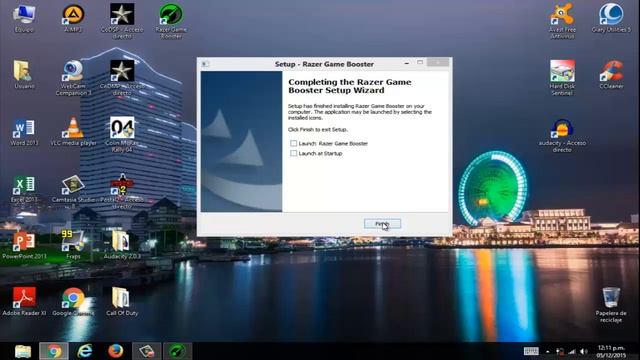The width and height of the screenshot is (640, 360).
Task: Select the Audacity 2.0.3 folder icon
Action: tap(122, 245)
